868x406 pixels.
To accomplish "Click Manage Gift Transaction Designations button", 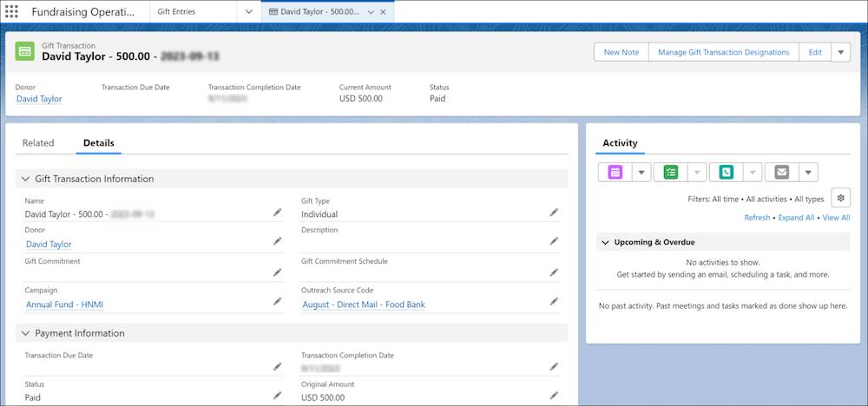I will pyautogui.click(x=724, y=52).
